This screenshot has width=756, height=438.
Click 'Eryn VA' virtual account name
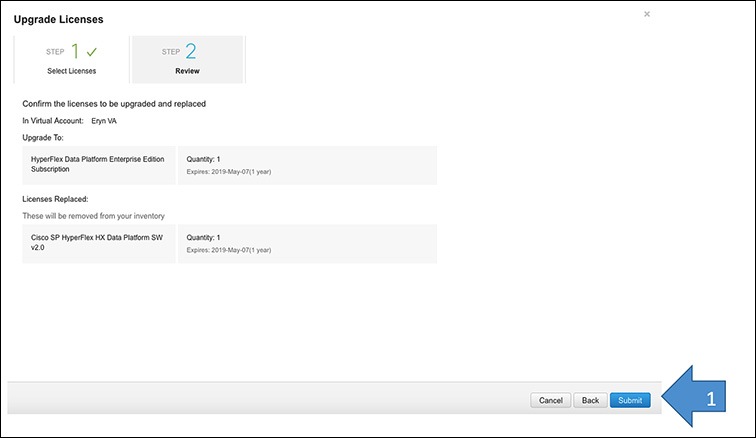click(104, 121)
